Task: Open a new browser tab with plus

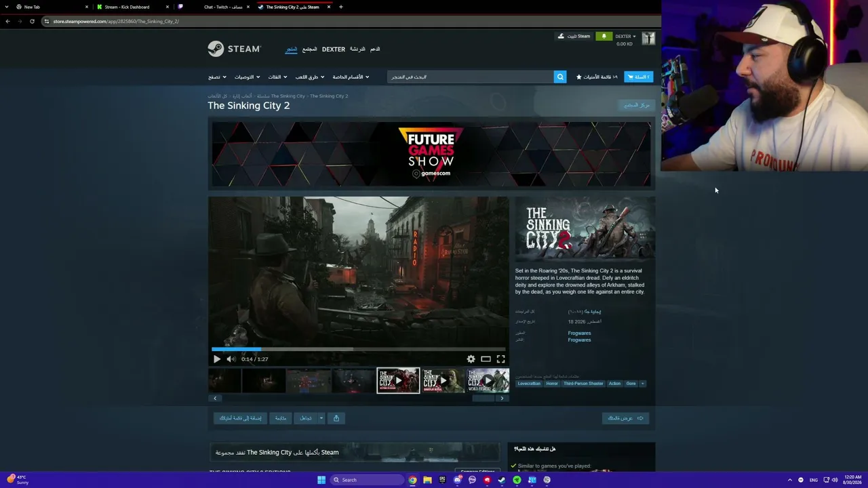Action: [x=341, y=7]
